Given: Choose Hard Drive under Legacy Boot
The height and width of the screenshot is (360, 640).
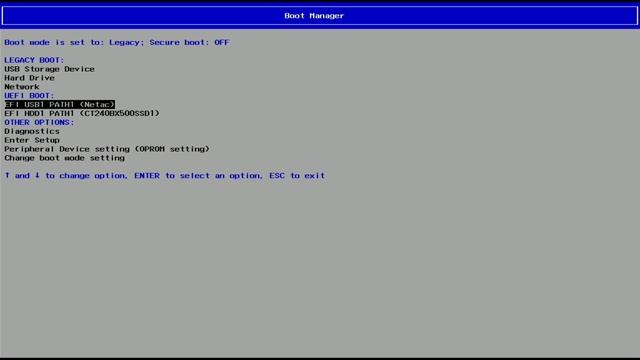Looking at the screenshot, I should coord(29,78).
